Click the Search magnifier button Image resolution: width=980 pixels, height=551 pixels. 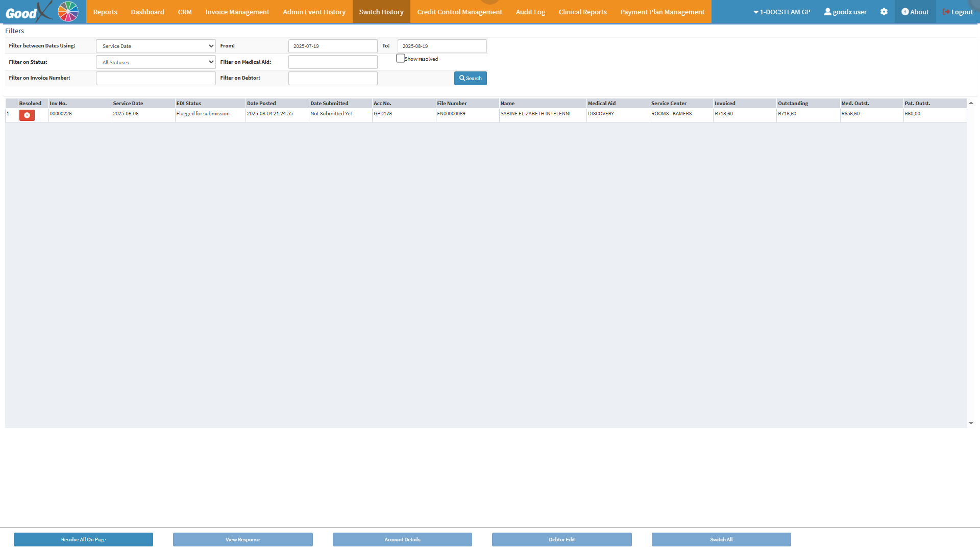[x=470, y=78]
